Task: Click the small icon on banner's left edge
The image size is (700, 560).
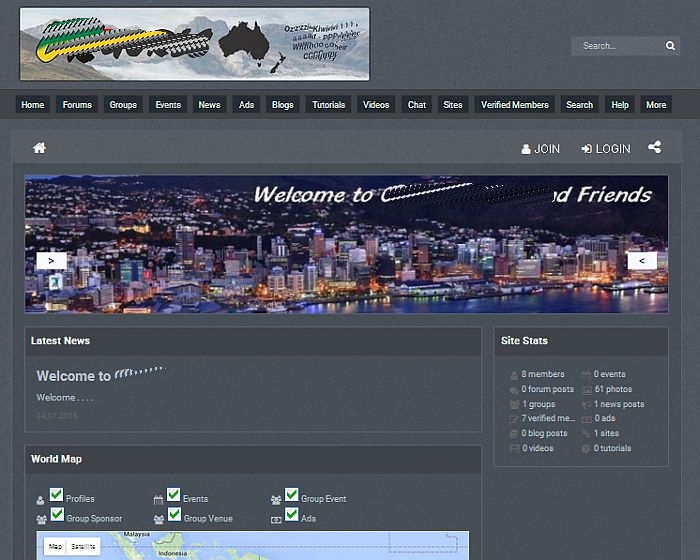Action: pyautogui.click(x=56, y=282)
